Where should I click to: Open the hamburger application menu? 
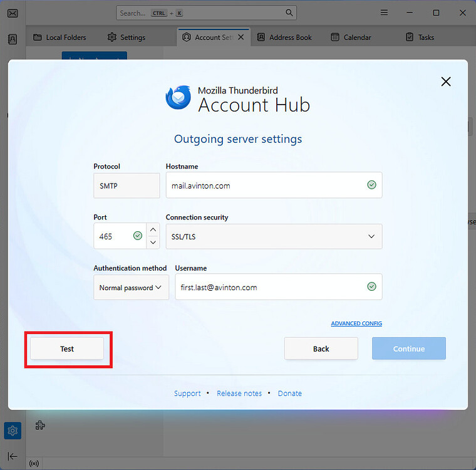coord(384,13)
